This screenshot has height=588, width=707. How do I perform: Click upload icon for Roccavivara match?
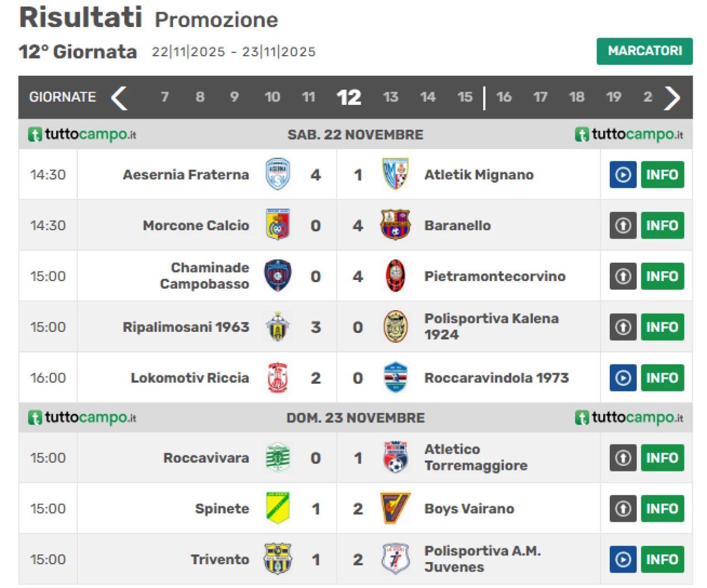click(623, 458)
